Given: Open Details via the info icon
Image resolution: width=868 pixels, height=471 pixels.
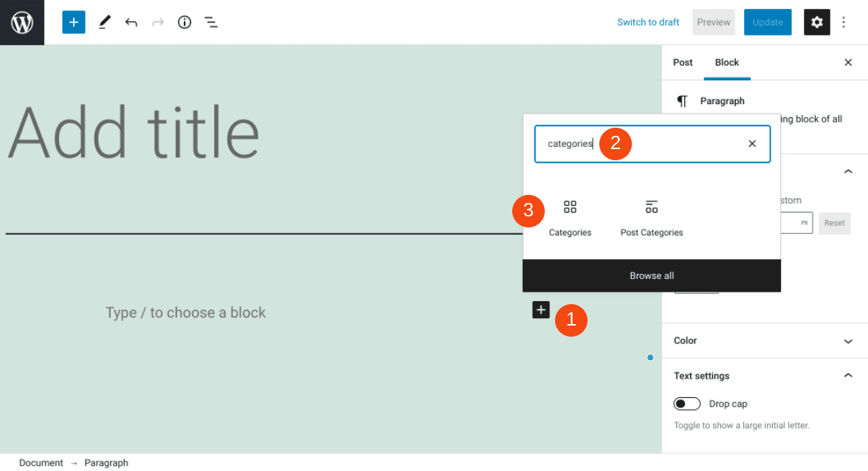Looking at the screenshot, I should tap(184, 22).
